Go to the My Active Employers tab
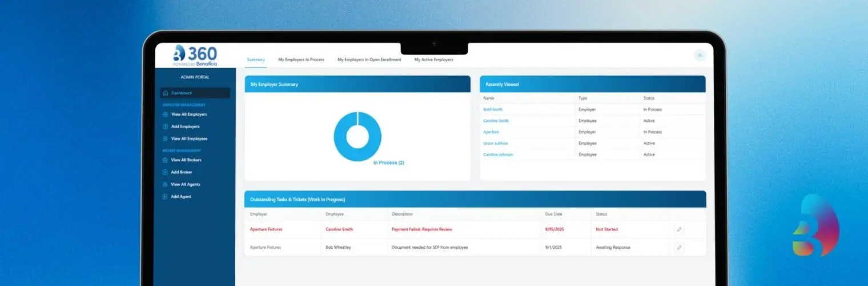The image size is (868, 286). click(433, 59)
